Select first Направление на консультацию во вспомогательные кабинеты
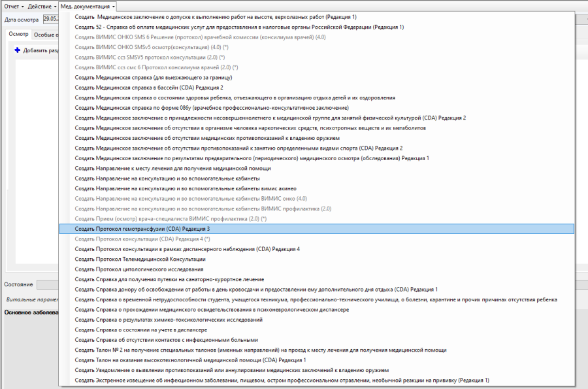The width and height of the screenshot is (588, 389). (x=317, y=178)
